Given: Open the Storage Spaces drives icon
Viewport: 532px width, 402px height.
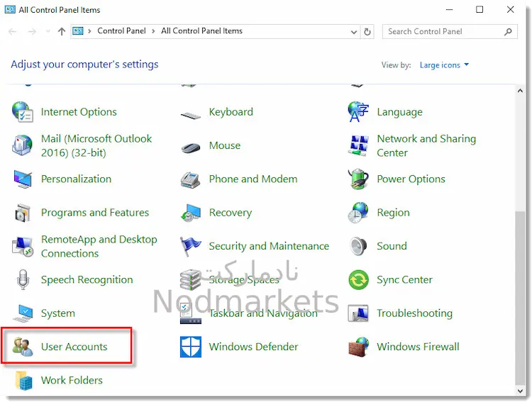Looking at the screenshot, I should pyautogui.click(x=191, y=280).
